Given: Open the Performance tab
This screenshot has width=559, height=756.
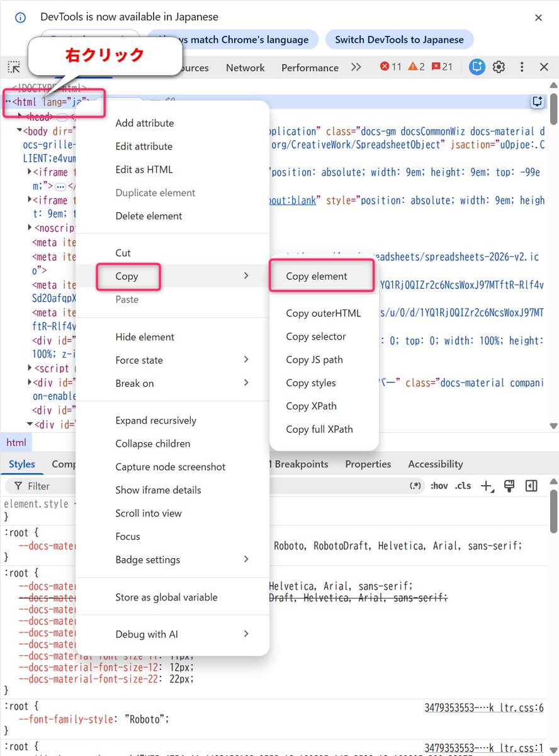Looking at the screenshot, I should tap(310, 67).
